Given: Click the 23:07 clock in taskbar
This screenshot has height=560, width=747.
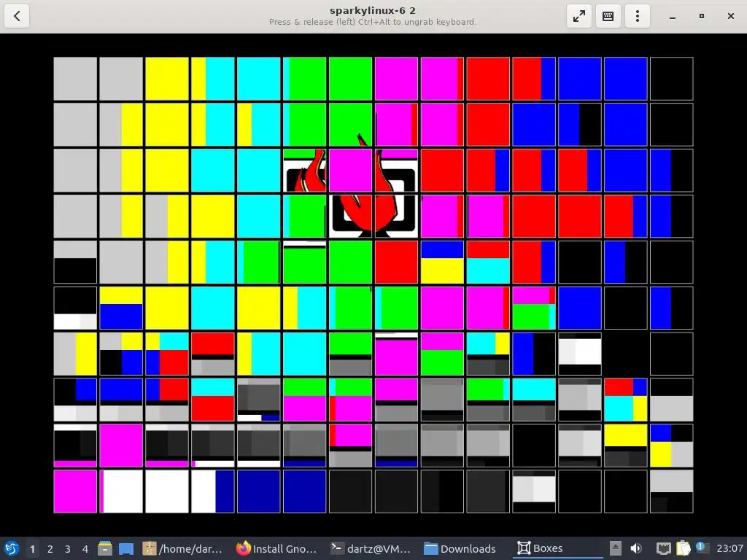Looking at the screenshot, I should coord(729,548).
